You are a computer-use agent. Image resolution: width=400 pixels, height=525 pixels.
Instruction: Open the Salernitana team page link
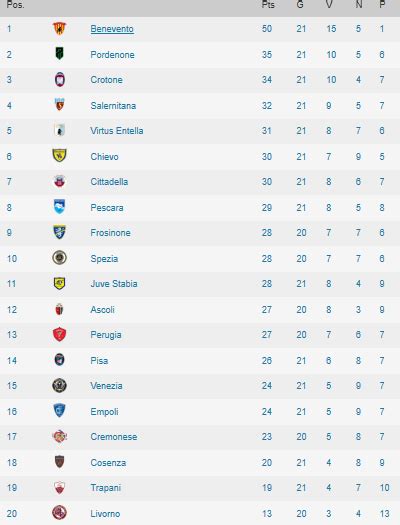coord(113,106)
